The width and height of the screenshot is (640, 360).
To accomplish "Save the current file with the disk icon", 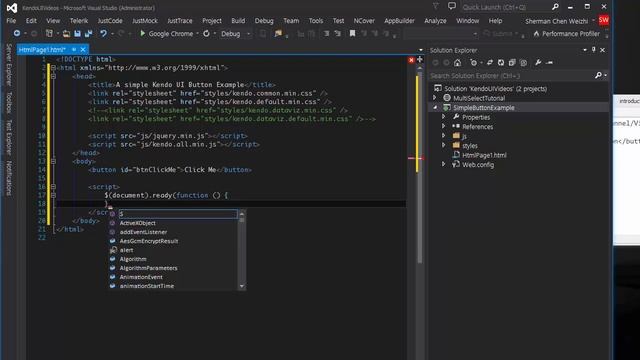I will pyautogui.click(x=77, y=33).
